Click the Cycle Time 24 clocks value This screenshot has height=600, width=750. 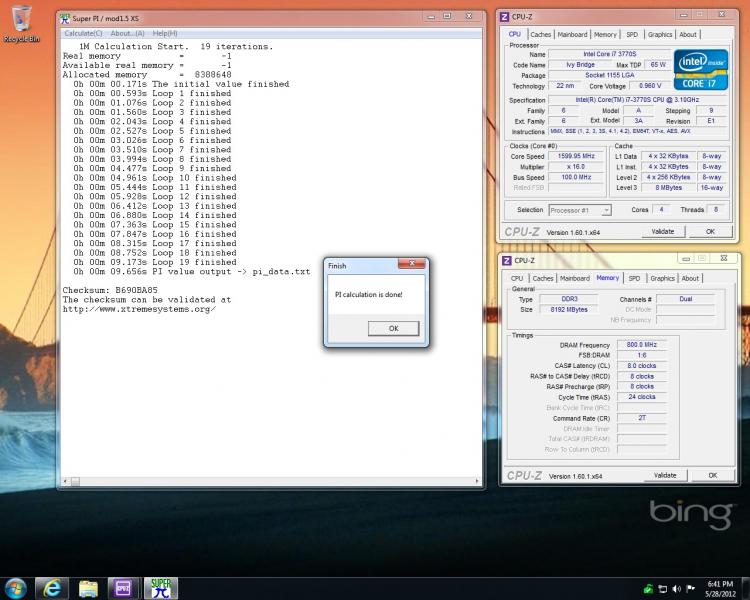(x=641, y=397)
